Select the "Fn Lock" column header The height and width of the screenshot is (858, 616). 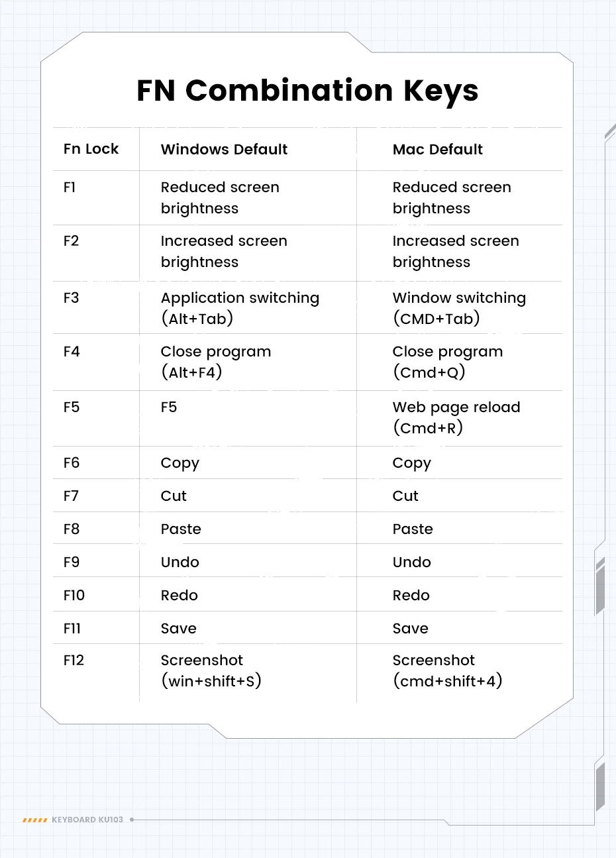91,149
